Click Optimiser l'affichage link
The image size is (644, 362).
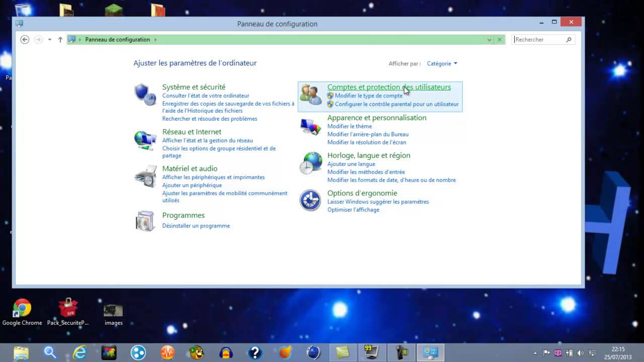click(353, 210)
